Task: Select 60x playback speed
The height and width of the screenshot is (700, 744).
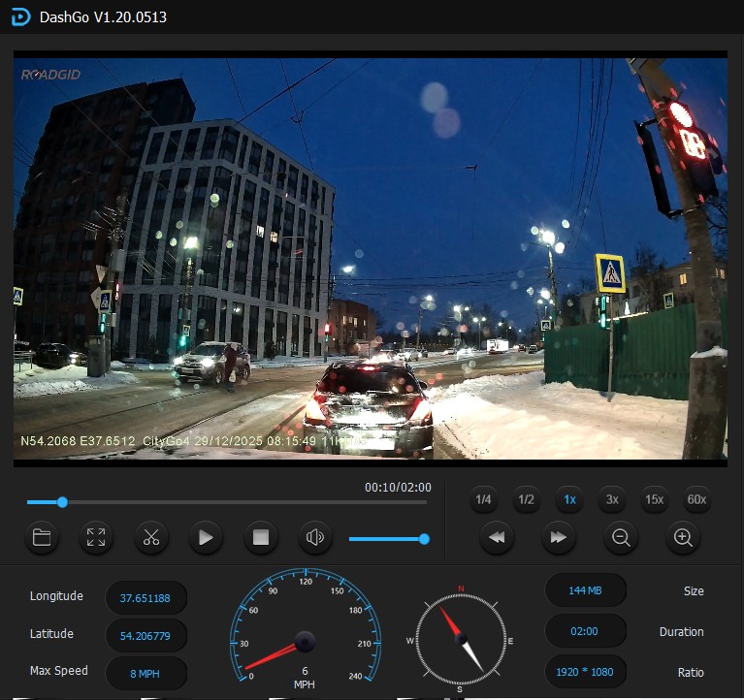Action: [697, 500]
